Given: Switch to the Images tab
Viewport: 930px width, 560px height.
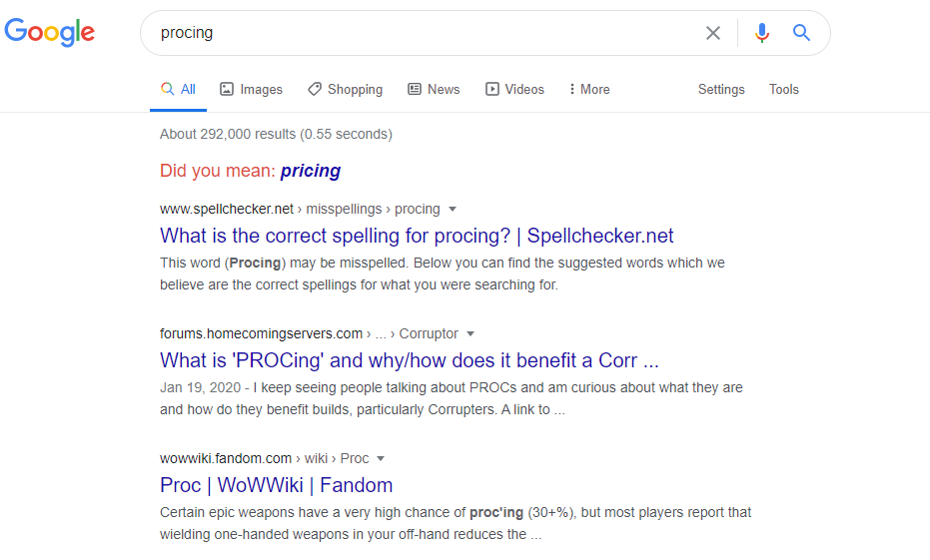Looking at the screenshot, I should tap(251, 90).
